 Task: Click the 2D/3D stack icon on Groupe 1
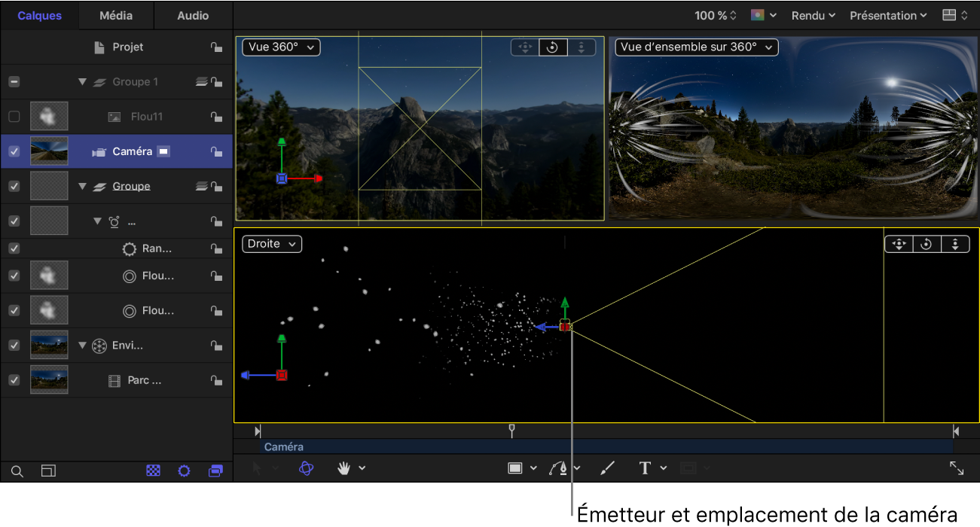(x=201, y=82)
